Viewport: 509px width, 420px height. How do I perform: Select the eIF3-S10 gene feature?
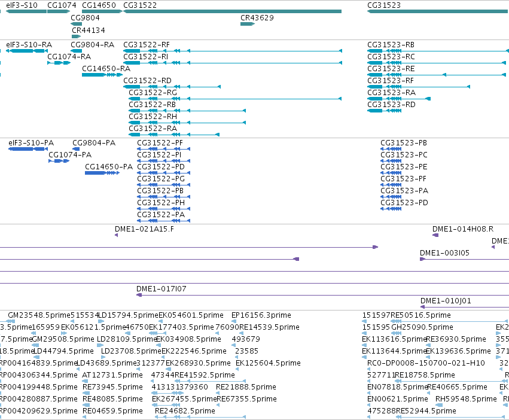pyautogui.click(x=26, y=11)
